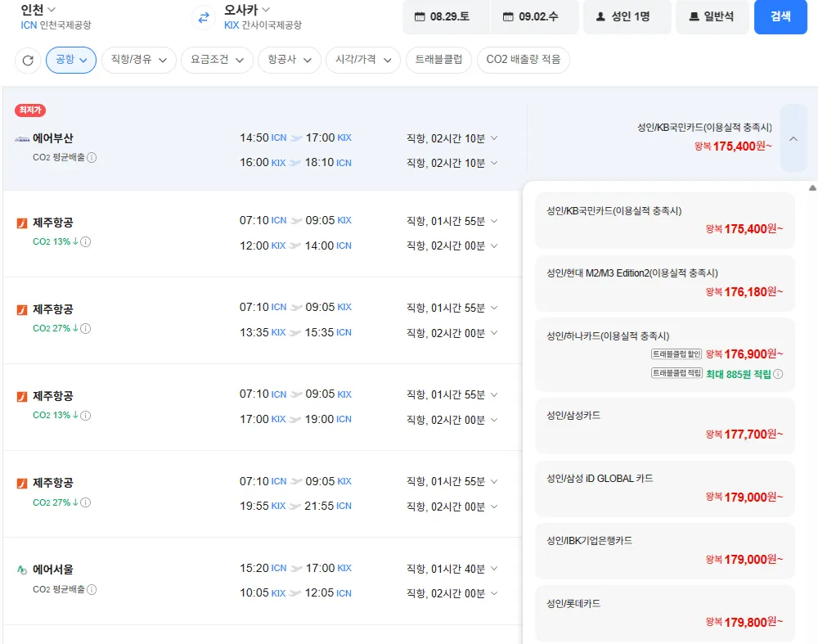Open seat class selector 일반석
This screenshot has height=644, width=818.
tap(712, 16)
